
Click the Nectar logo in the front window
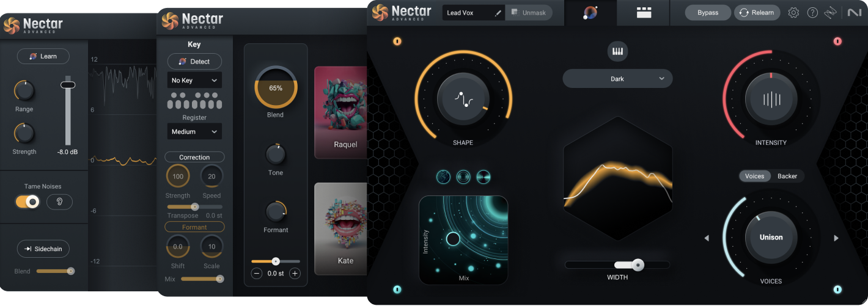point(401,12)
